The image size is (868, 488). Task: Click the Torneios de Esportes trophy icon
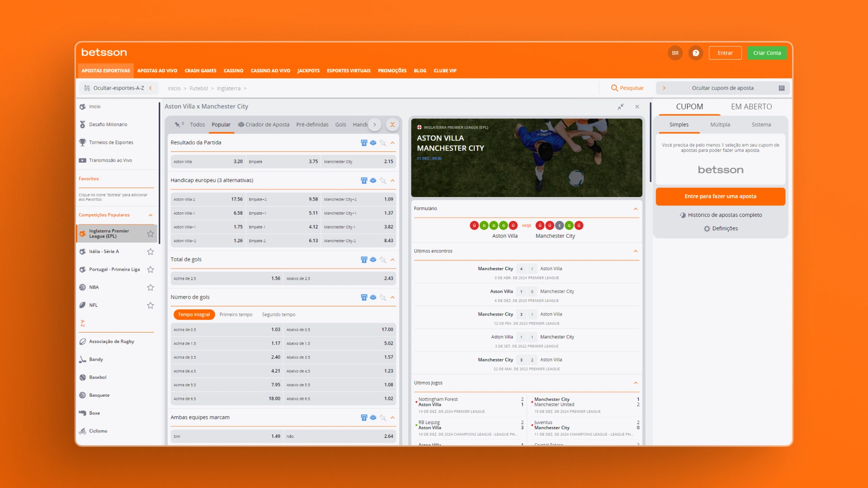tap(82, 142)
